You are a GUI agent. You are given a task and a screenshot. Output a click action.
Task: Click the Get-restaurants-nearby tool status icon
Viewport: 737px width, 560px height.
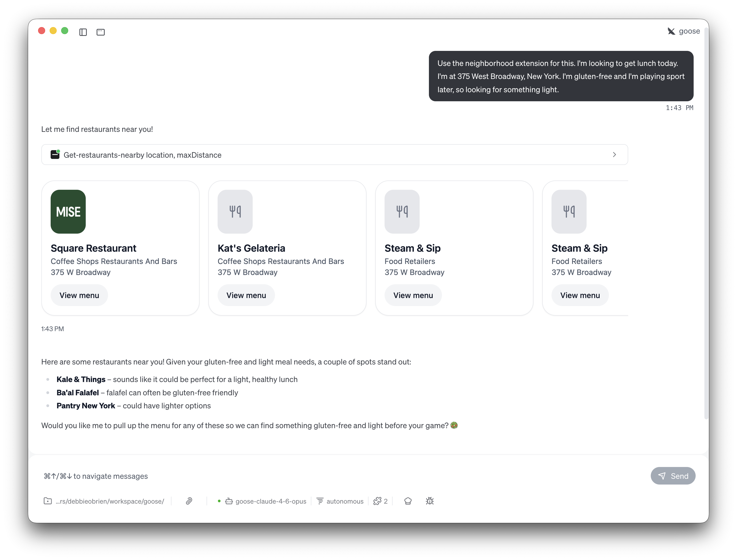click(55, 155)
